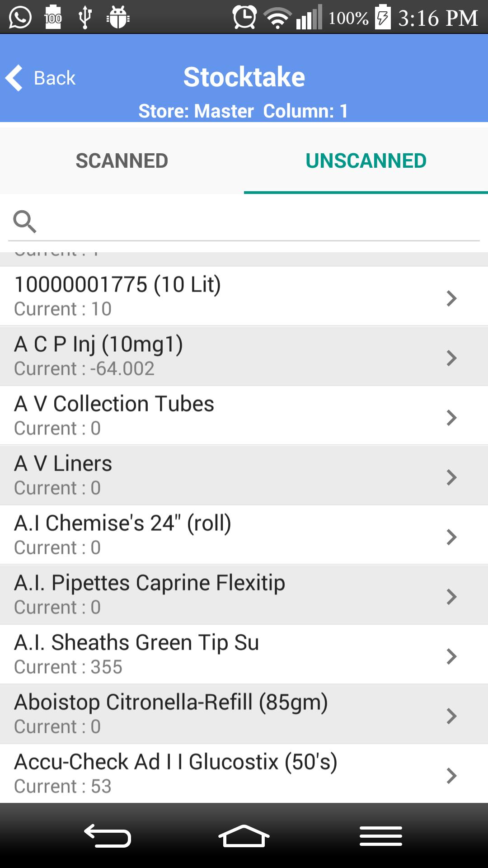Tap the Back text button
488x868 pixels.
[x=55, y=78]
